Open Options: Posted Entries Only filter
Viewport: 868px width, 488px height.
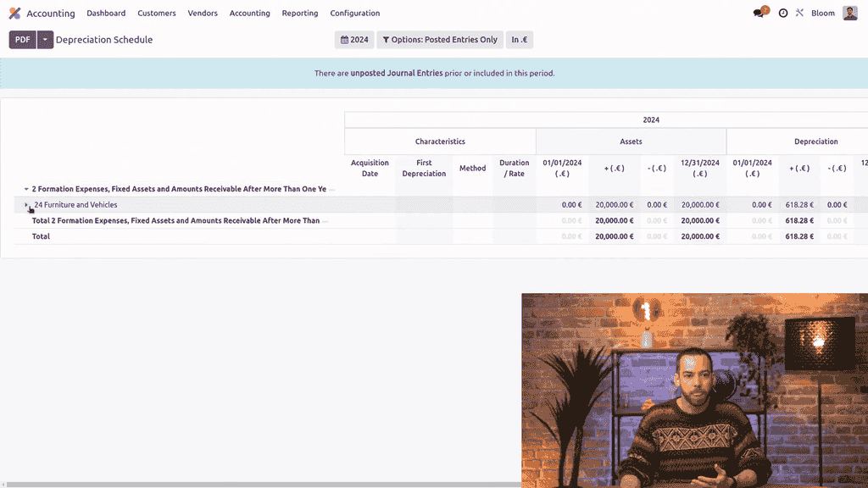(439, 40)
